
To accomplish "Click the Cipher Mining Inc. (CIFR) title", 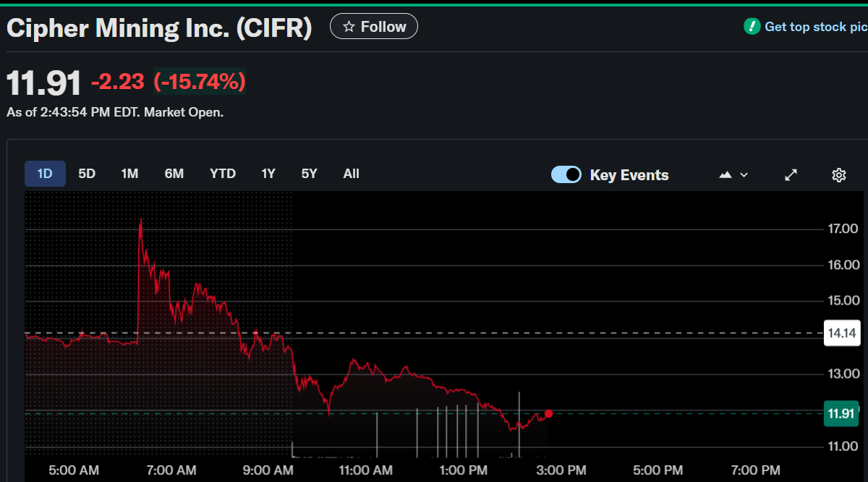I will tap(159, 28).
